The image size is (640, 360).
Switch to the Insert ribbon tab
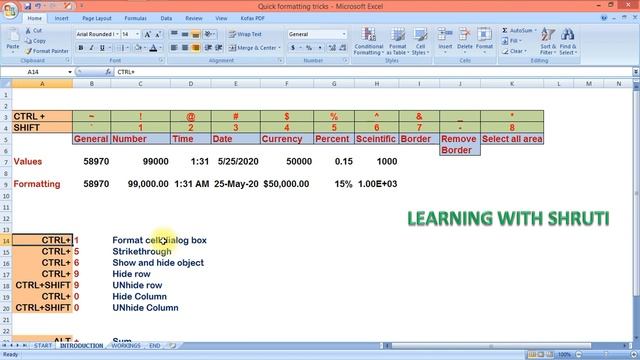click(62, 18)
